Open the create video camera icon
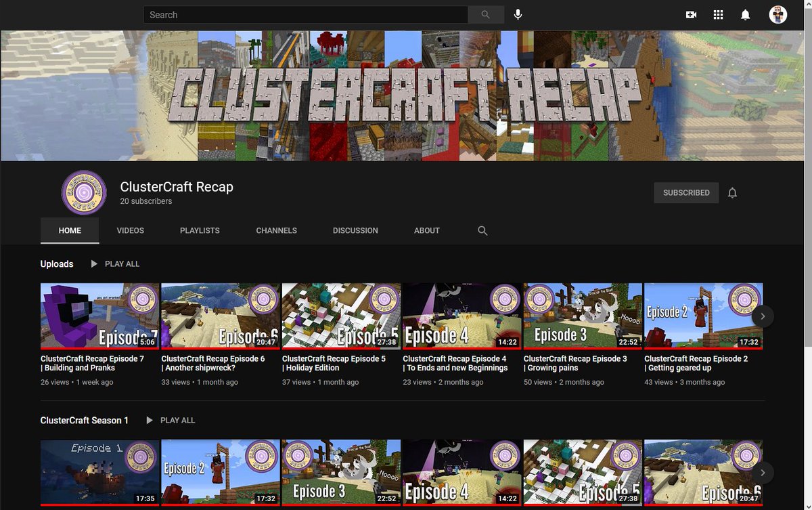The height and width of the screenshot is (510, 812). tap(691, 14)
